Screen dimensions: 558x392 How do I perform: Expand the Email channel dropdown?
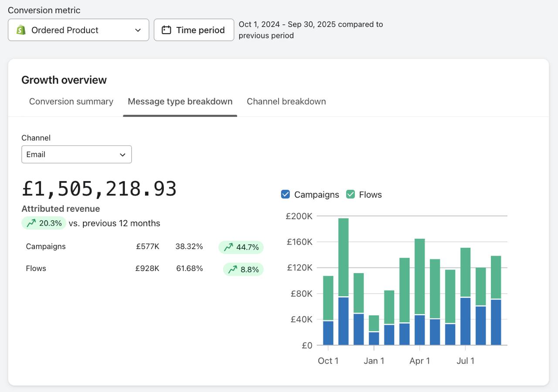[x=76, y=155]
